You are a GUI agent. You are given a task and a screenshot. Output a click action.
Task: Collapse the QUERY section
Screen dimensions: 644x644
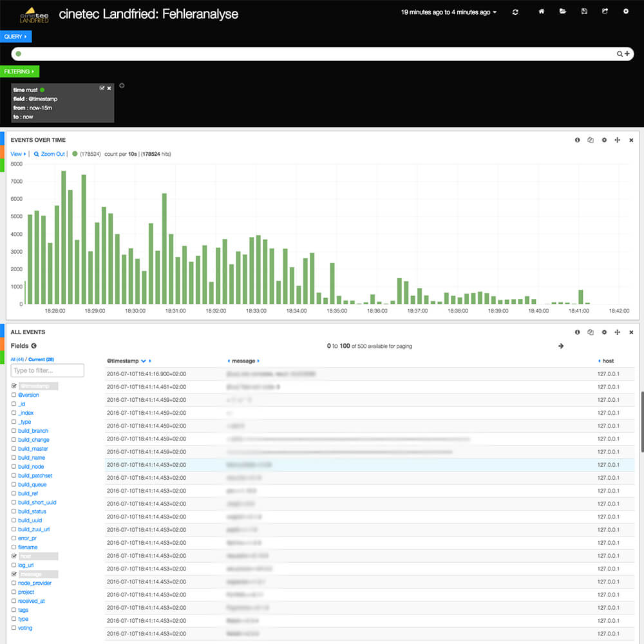(x=15, y=37)
